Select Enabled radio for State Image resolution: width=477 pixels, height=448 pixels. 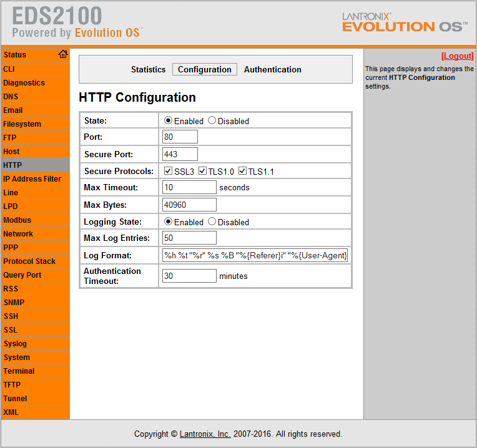click(168, 120)
